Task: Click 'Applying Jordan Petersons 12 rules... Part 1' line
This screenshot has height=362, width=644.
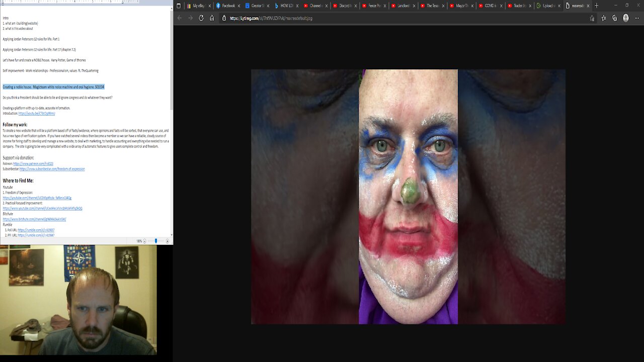Action: (x=31, y=39)
